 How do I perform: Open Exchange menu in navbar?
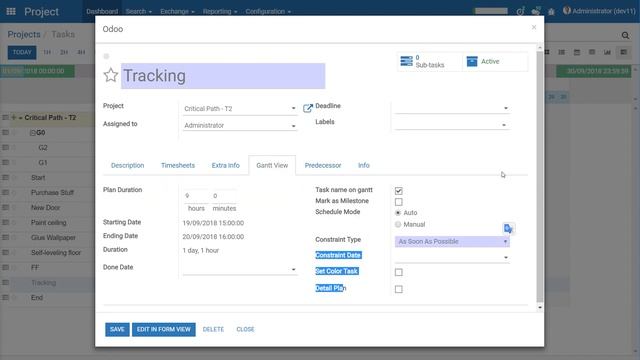pyautogui.click(x=177, y=11)
